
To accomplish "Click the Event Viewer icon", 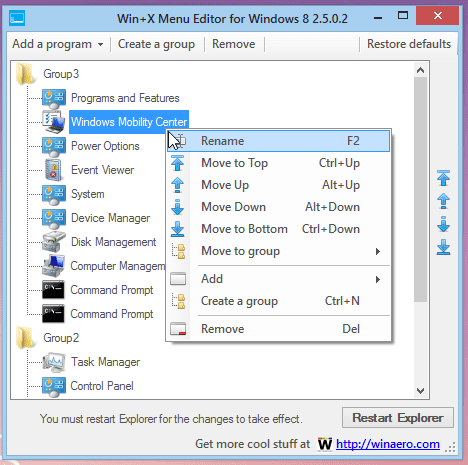I will tap(54, 170).
